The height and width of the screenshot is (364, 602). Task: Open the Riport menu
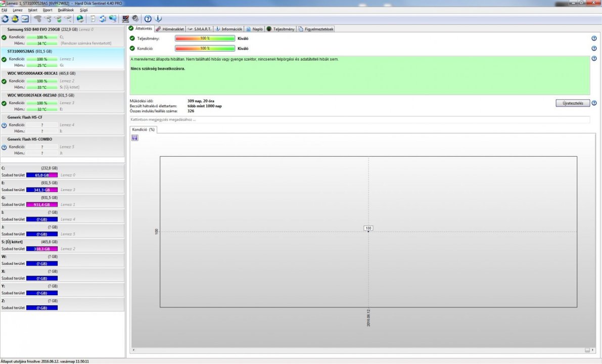(x=48, y=10)
